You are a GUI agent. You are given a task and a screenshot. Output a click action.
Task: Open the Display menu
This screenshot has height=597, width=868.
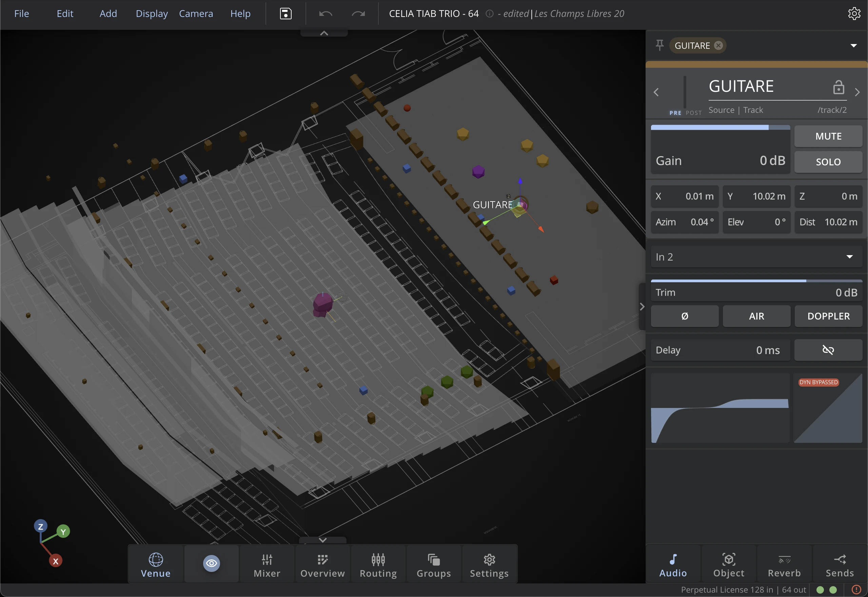click(x=152, y=14)
